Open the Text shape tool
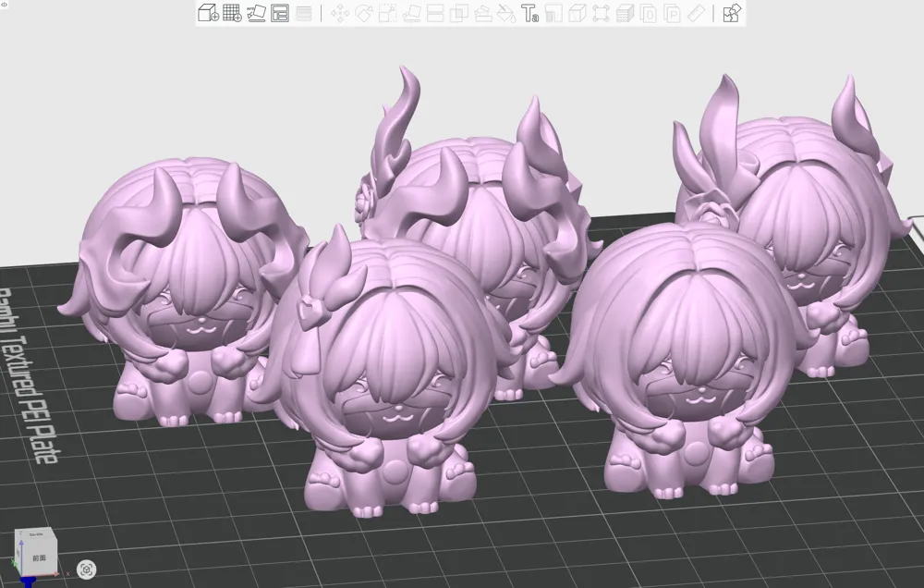Image resolution: width=924 pixels, height=588 pixels. click(529, 13)
